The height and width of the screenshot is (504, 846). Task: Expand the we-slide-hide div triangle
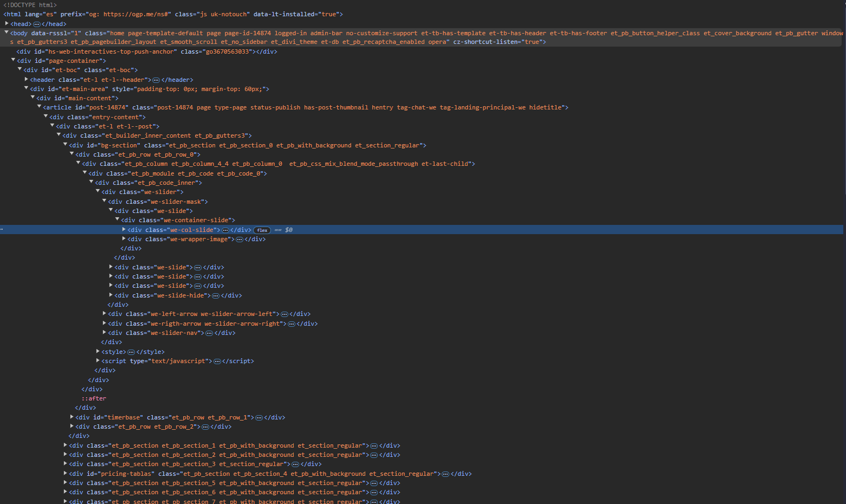[x=111, y=295]
